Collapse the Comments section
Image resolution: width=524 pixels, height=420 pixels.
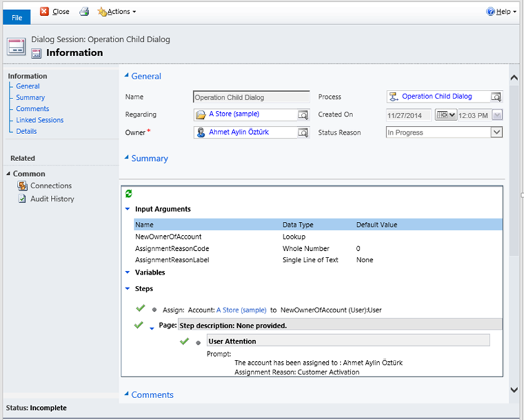click(x=127, y=394)
